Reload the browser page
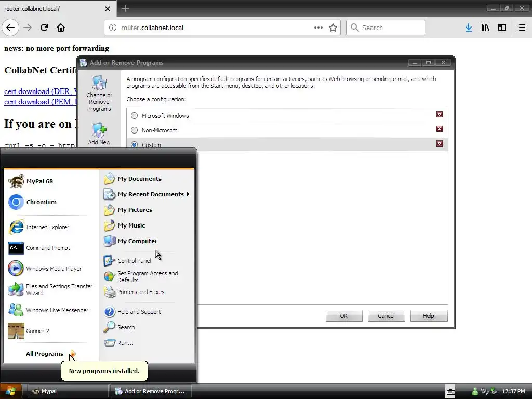The image size is (532, 399). tap(44, 28)
